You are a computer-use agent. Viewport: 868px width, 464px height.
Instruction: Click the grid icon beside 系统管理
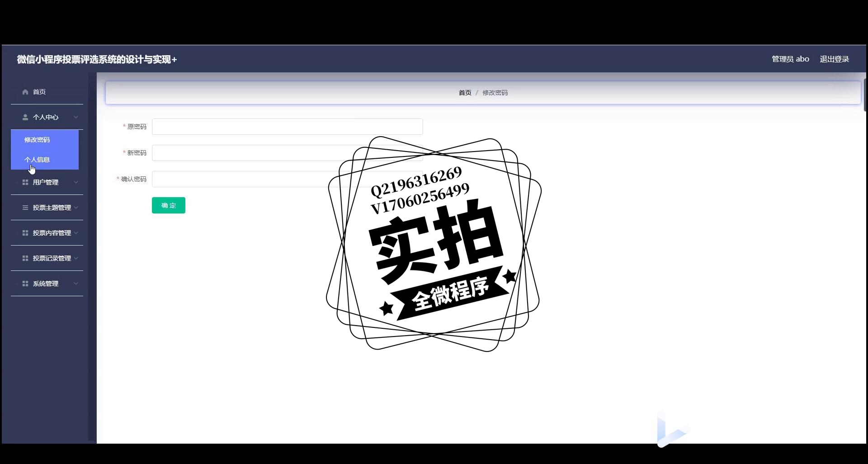[25, 284]
